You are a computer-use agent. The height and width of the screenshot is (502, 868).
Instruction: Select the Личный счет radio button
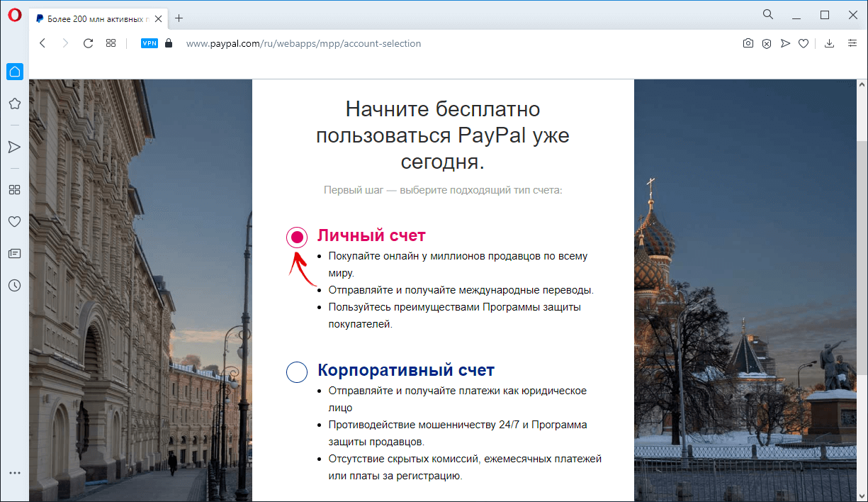pos(297,237)
